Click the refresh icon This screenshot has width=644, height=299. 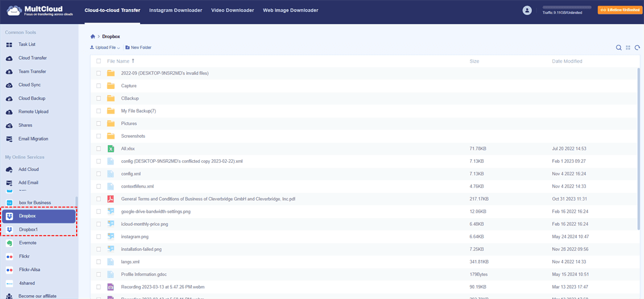pyautogui.click(x=637, y=48)
